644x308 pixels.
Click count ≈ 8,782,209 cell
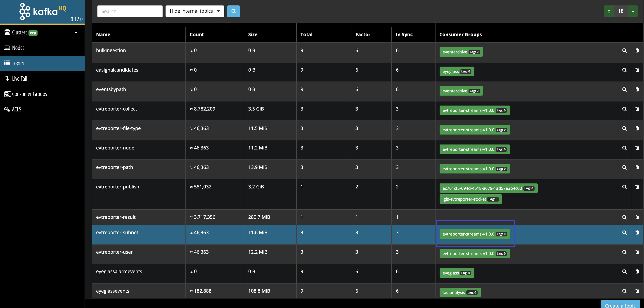pos(215,111)
